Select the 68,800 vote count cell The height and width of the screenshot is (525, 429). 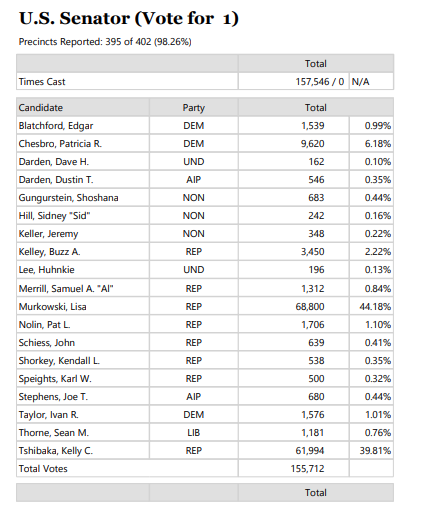(294, 307)
